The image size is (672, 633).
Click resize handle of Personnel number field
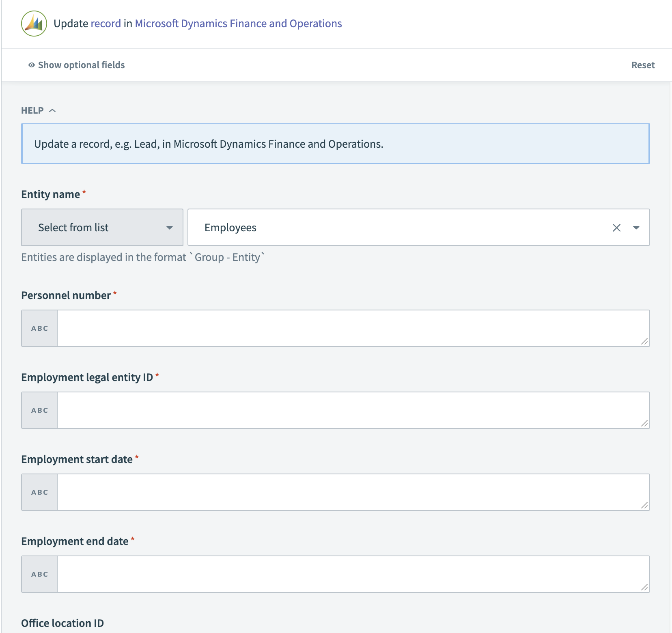644,341
